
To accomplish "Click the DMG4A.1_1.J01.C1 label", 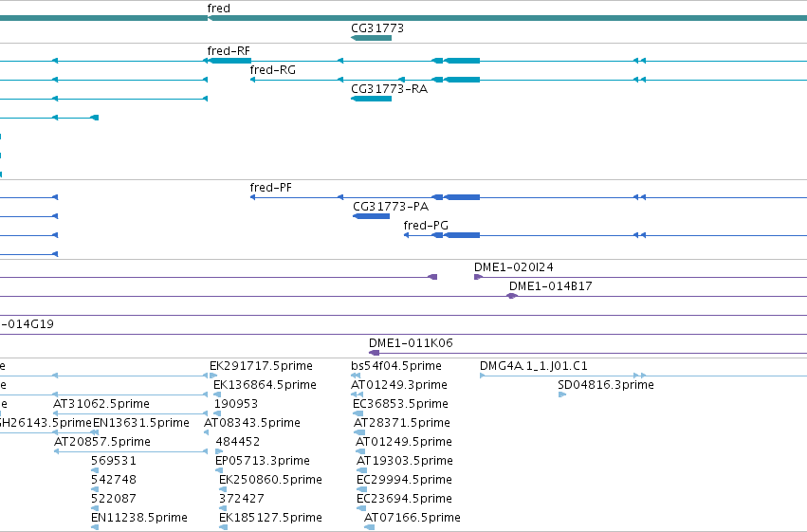I will click(534, 366).
